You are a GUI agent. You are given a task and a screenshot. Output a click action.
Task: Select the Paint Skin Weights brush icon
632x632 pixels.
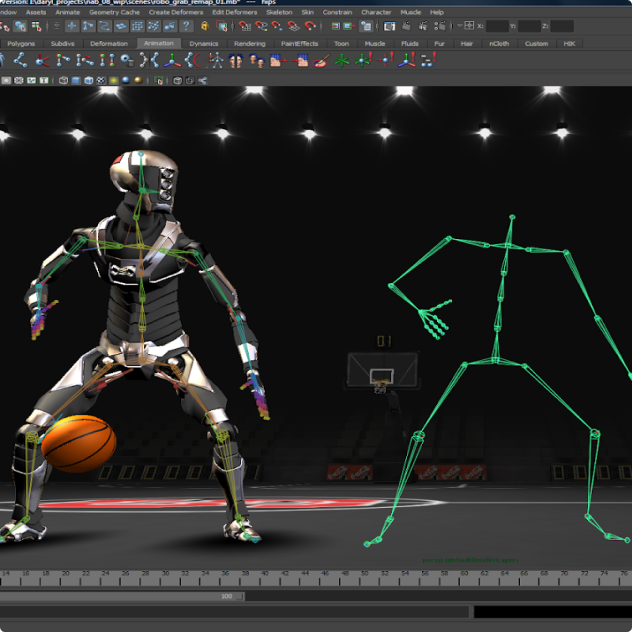[322, 60]
